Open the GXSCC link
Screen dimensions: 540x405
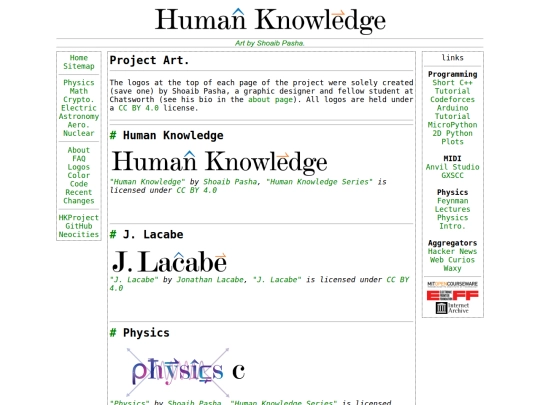click(452, 175)
